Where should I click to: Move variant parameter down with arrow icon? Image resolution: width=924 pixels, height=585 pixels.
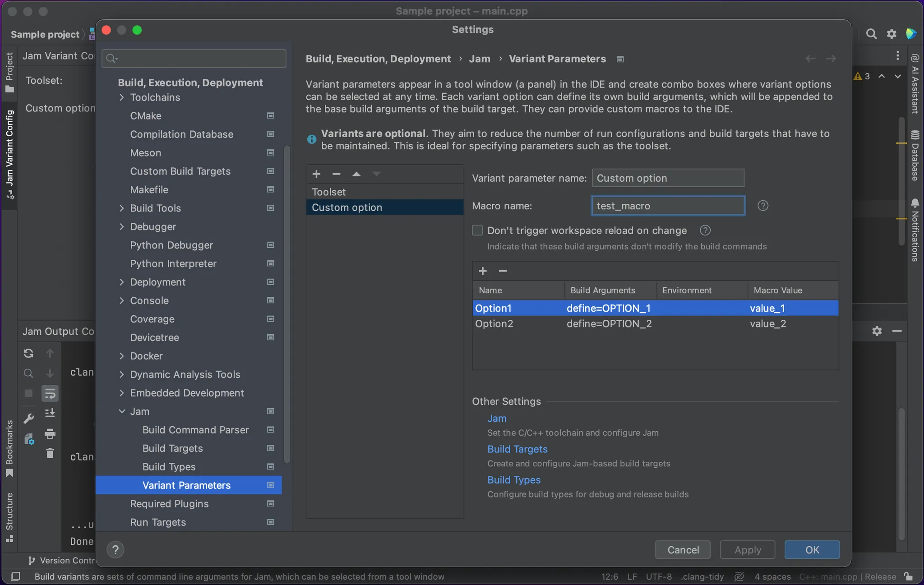[376, 174]
